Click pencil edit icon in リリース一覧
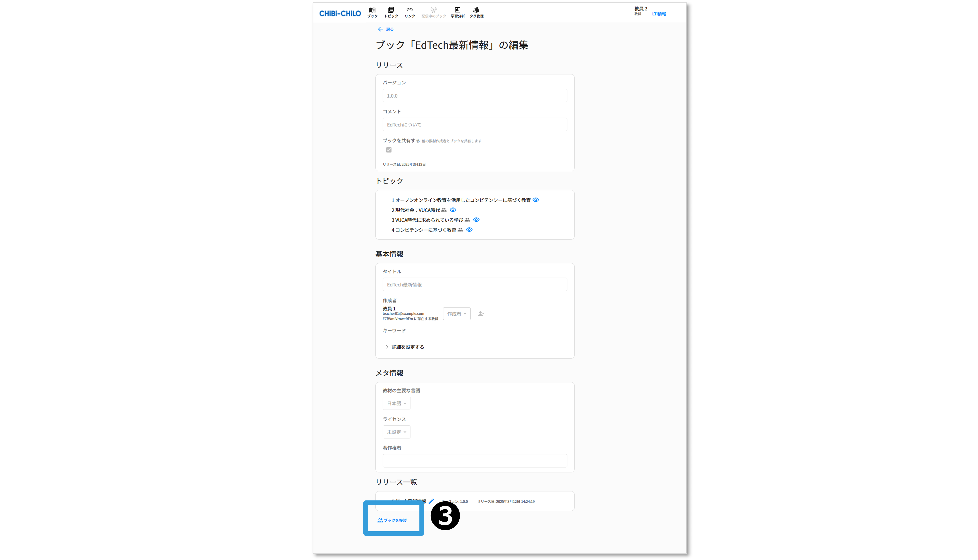This screenshot has width=978, height=560. [x=431, y=501]
